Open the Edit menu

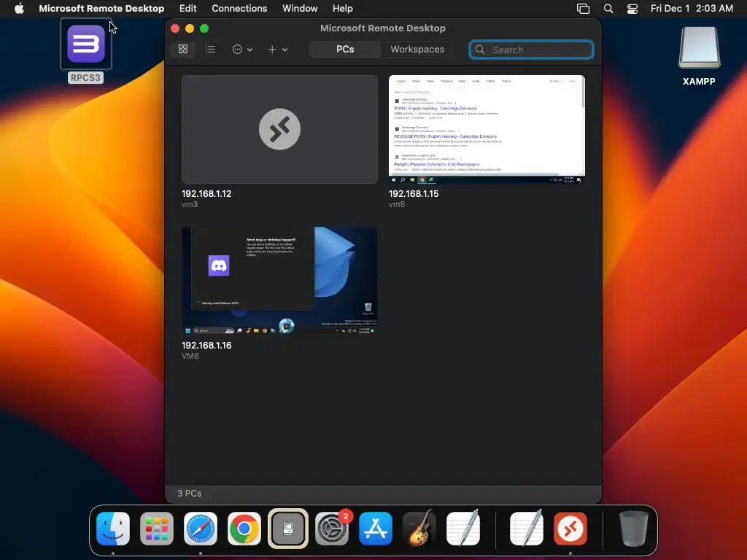187,8
